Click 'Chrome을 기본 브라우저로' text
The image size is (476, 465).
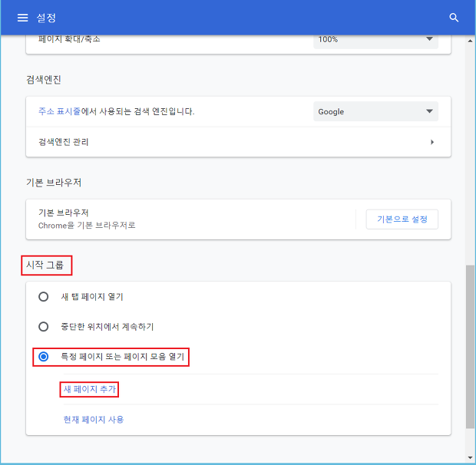point(87,226)
